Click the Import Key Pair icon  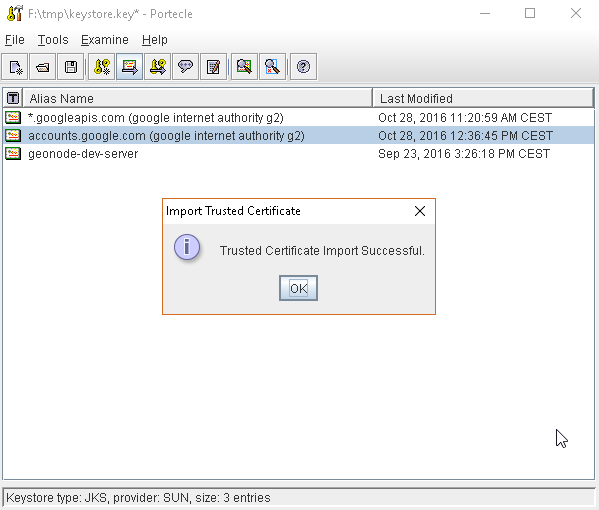(157, 67)
